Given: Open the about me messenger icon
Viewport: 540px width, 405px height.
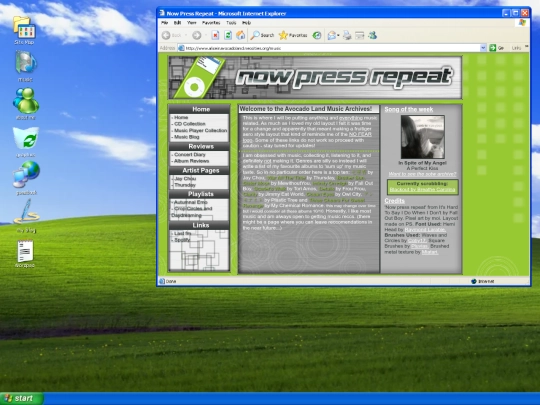Looking at the screenshot, I should tap(25, 103).
